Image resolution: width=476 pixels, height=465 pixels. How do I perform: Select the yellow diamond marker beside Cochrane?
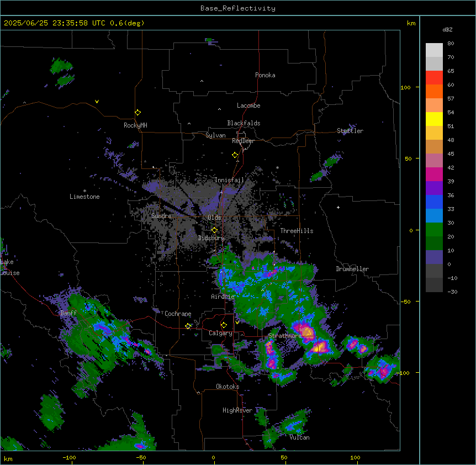coord(188,326)
